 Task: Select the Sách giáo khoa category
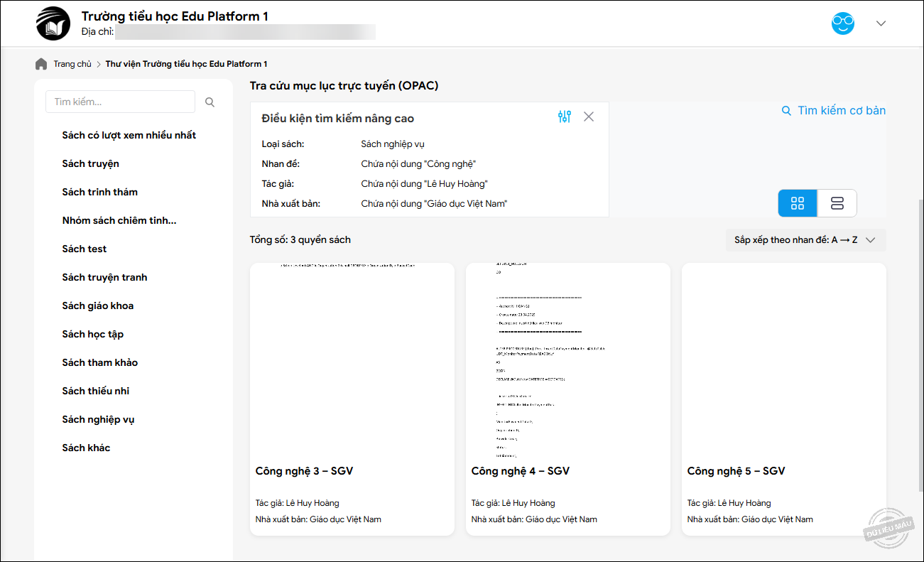pyautogui.click(x=98, y=306)
